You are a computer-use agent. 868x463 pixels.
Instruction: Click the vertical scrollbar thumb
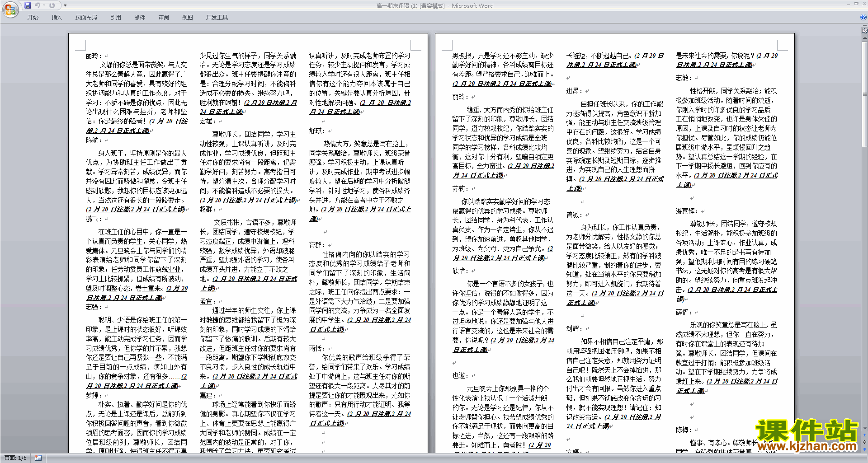tap(864, 94)
